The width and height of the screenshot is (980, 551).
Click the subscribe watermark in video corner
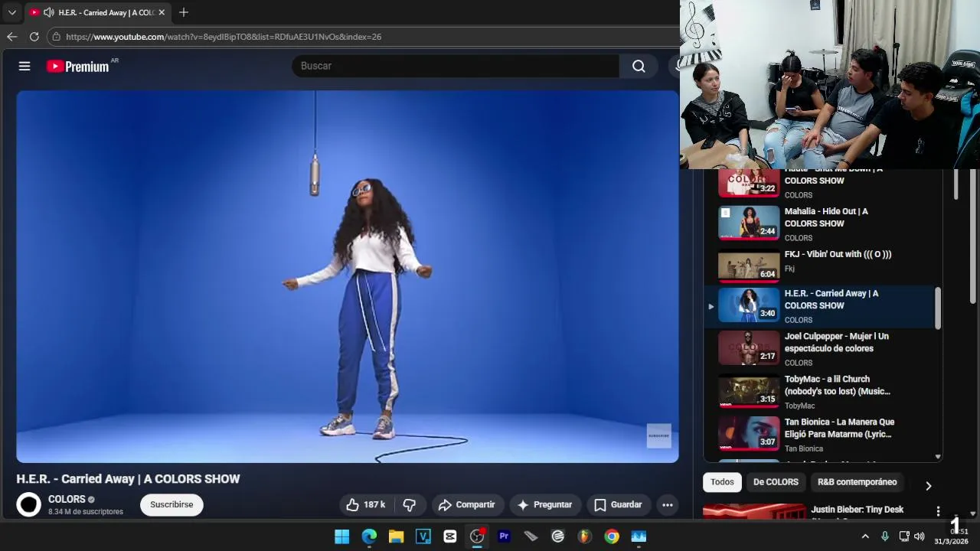[x=659, y=435]
